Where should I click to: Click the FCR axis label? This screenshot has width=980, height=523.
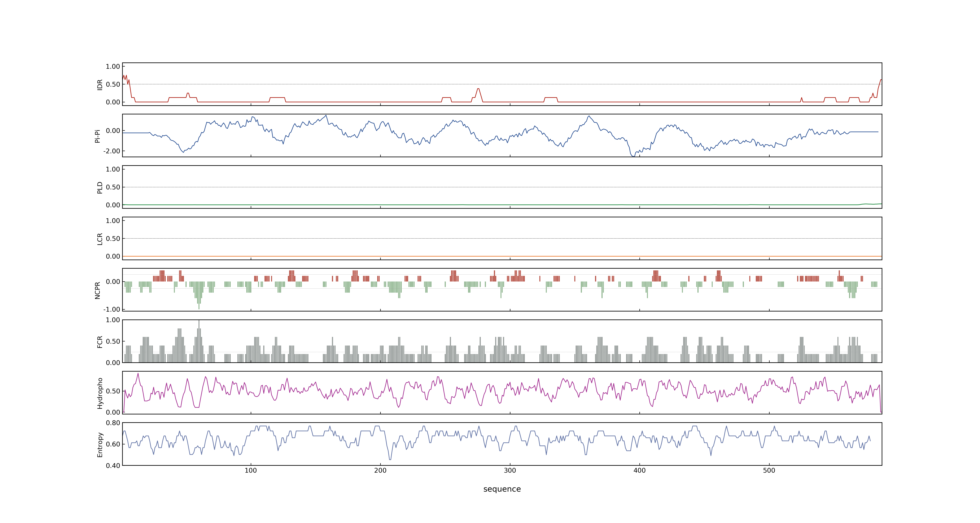(100, 341)
